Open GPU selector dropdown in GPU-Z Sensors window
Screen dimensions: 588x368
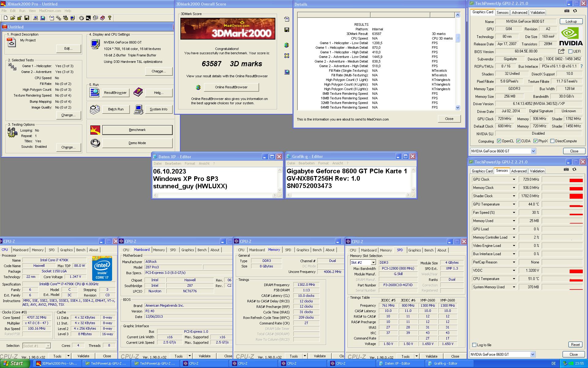(533, 355)
